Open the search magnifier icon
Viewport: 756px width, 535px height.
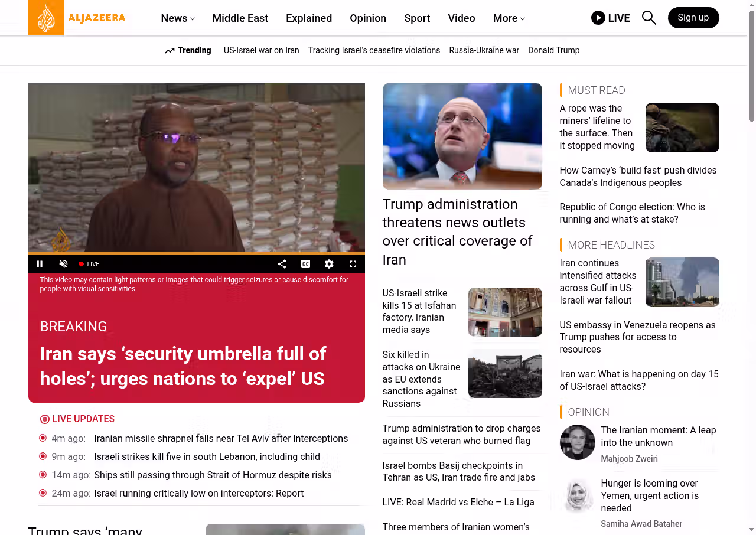tap(649, 18)
